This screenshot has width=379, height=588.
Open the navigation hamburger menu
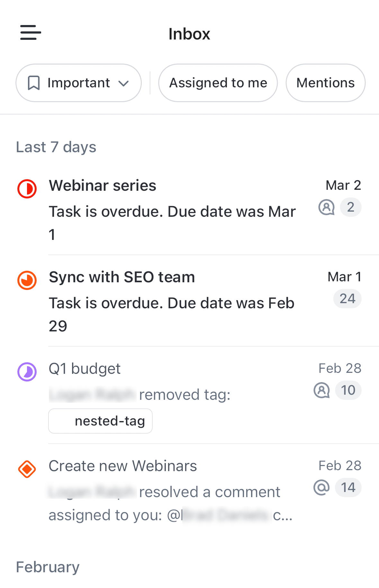click(x=31, y=32)
